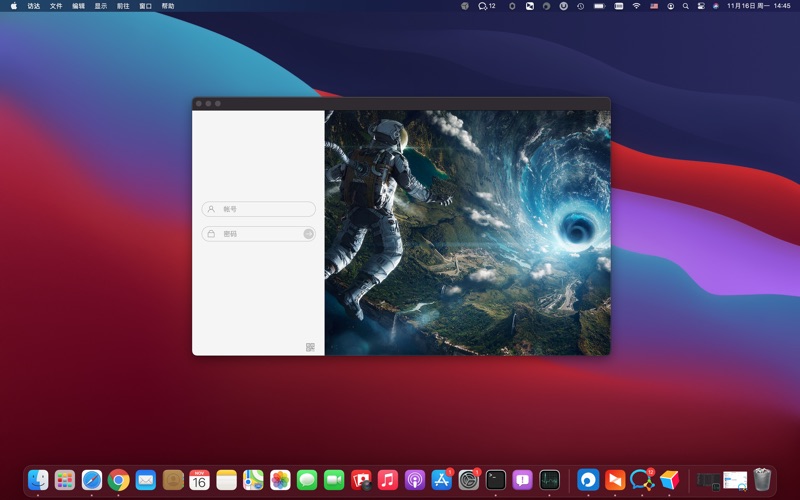Click the Wi-Fi status icon
Image resolution: width=800 pixels, height=500 pixels.
pyautogui.click(x=636, y=6)
